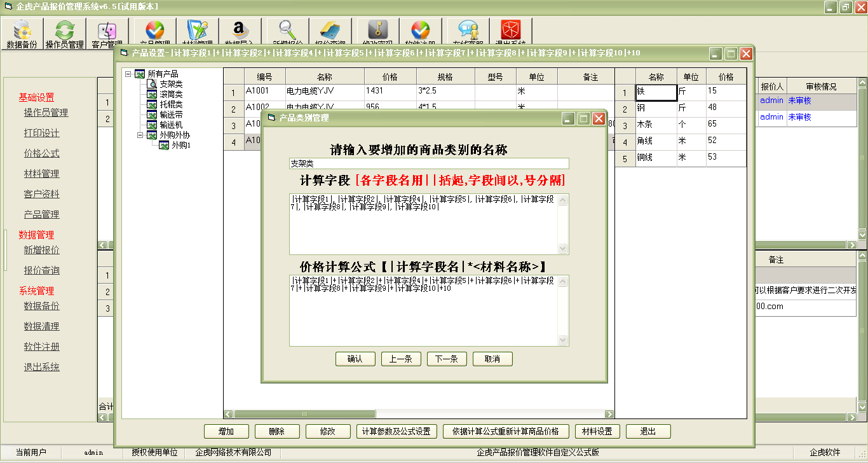The image size is (868, 463).
Task: Click the 材料设置 button
Action: 598,431
